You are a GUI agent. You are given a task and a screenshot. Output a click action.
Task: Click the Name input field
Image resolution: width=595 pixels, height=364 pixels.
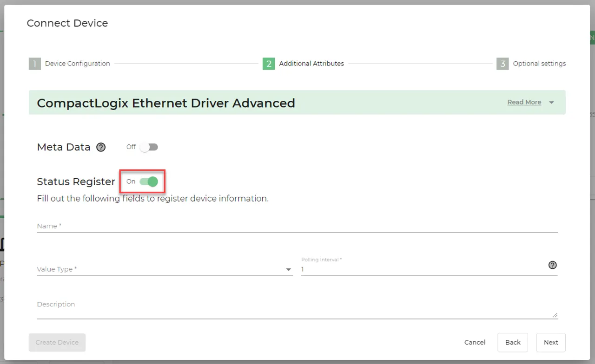click(186, 226)
